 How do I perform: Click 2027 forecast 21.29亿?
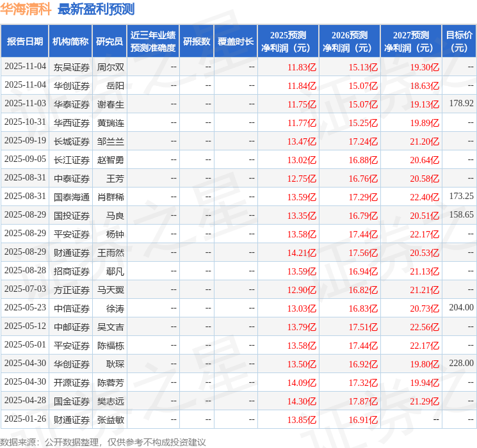click(424, 401)
